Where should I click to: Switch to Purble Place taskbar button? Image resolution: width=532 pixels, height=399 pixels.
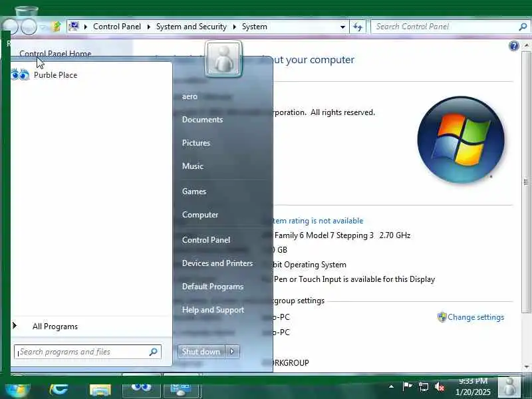[x=142, y=387]
